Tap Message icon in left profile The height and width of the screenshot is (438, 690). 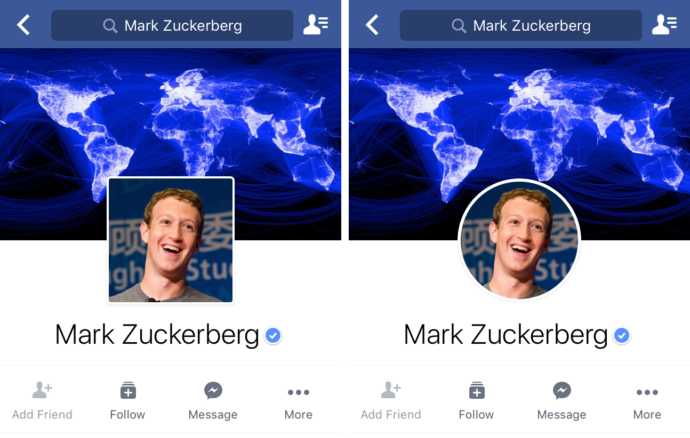[213, 390]
